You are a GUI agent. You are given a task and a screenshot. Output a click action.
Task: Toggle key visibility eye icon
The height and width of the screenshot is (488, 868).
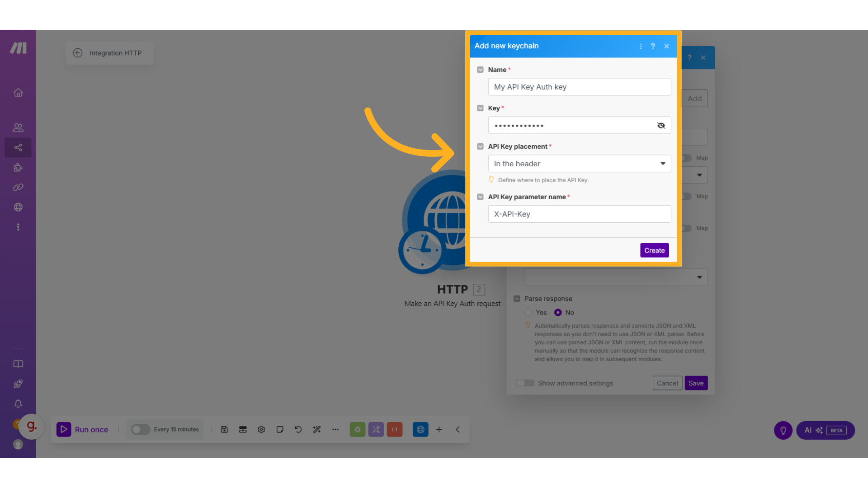661,126
